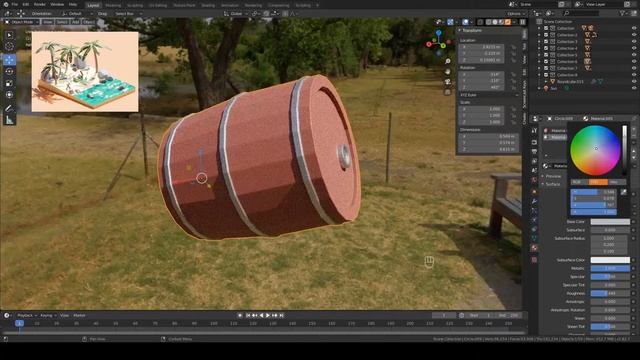Open the Modifiers wrench properties tab
640x360 pixels.
coord(534,201)
